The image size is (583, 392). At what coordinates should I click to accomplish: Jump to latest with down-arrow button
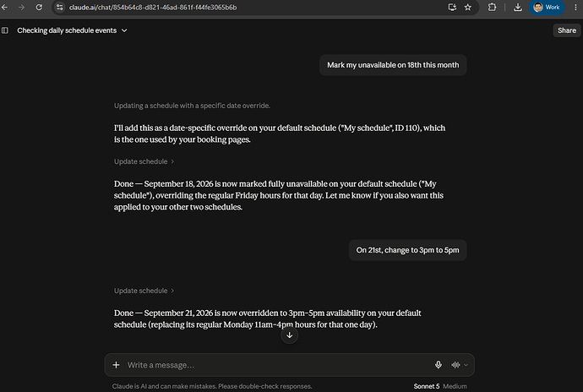click(x=289, y=335)
